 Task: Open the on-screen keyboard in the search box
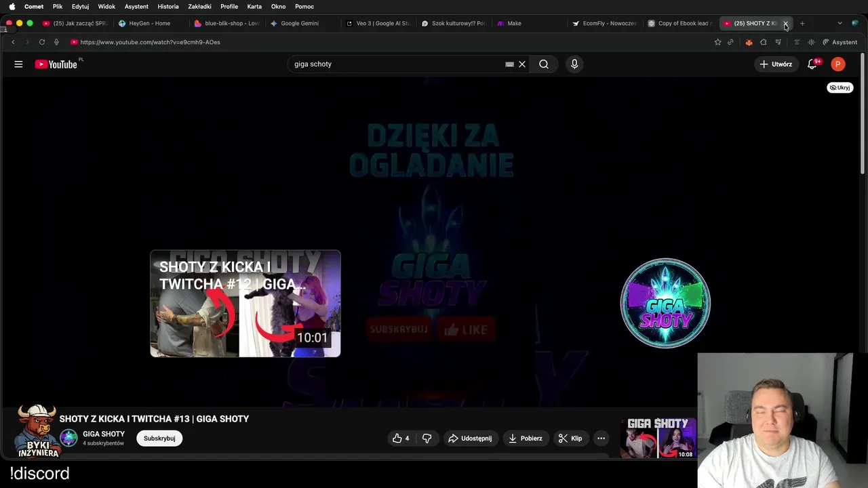pyautogui.click(x=509, y=64)
